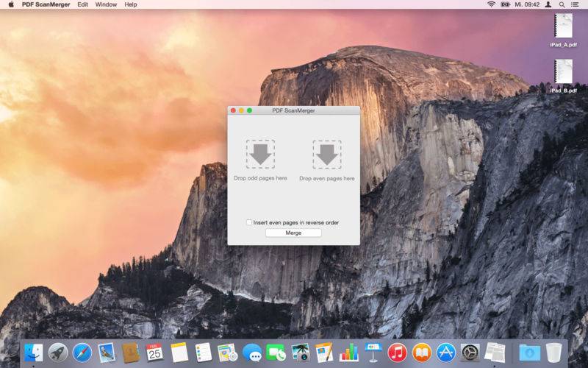Open the PDF ScanMerger application menu
Screen dimensions: 588x368
click(x=46, y=4)
